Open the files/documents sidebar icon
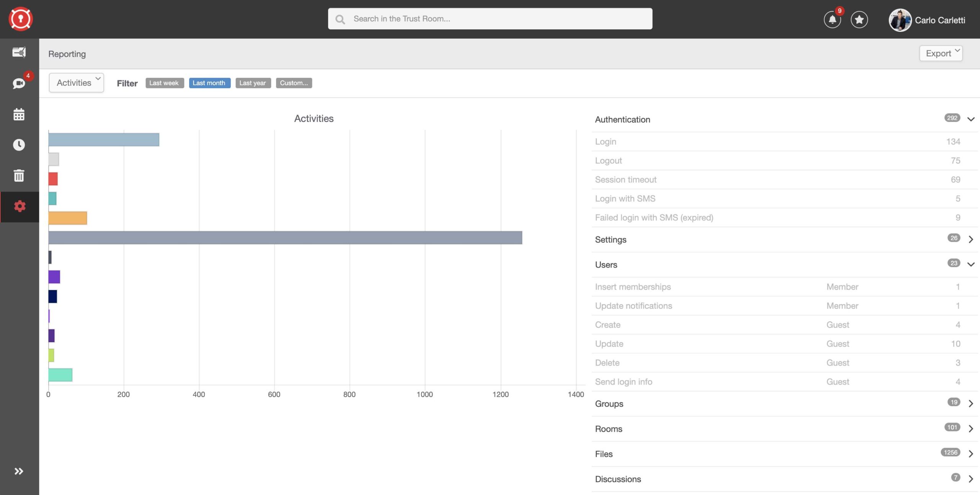980x495 pixels. coord(19,52)
